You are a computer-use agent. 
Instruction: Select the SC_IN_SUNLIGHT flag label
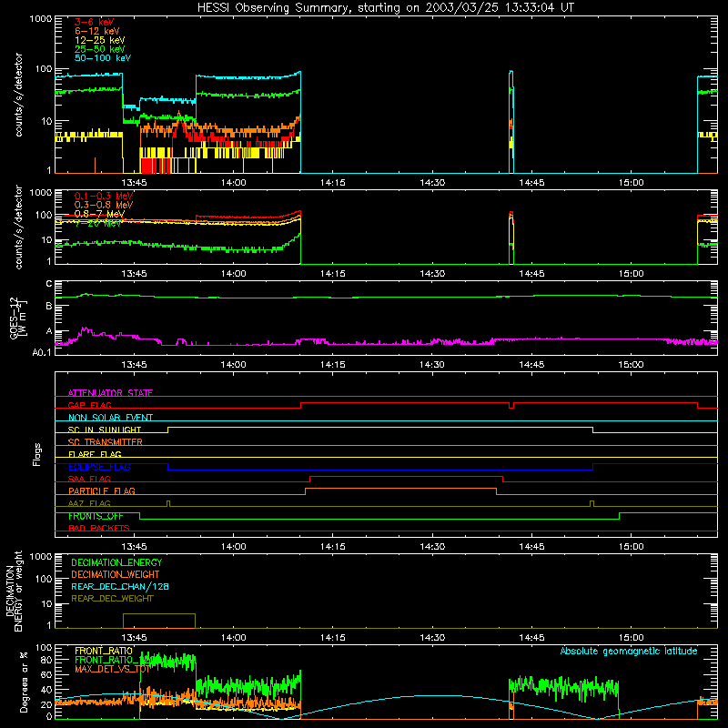pos(105,430)
